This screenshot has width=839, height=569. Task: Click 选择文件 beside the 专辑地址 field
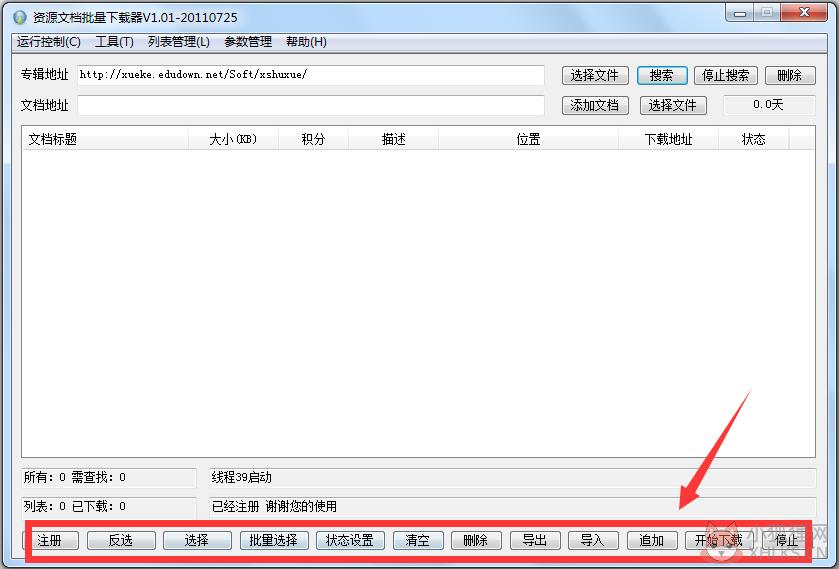(595, 75)
